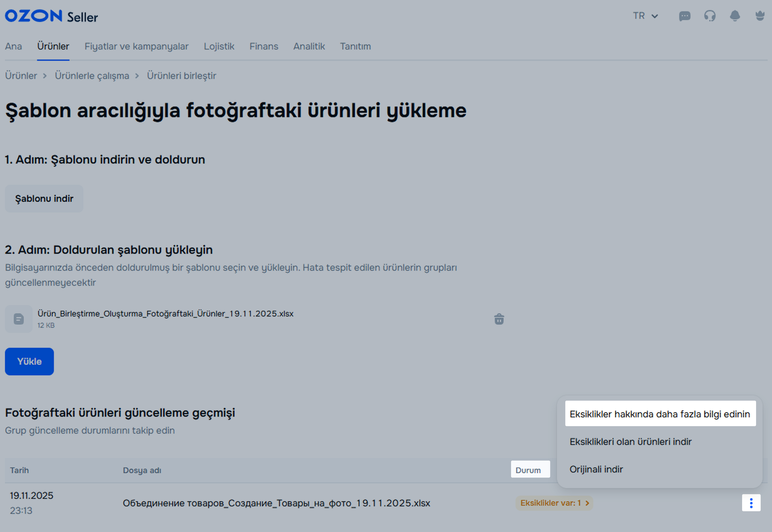This screenshot has width=772, height=532.
Task: Open the chat messages icon
Action: click(685, 16)
